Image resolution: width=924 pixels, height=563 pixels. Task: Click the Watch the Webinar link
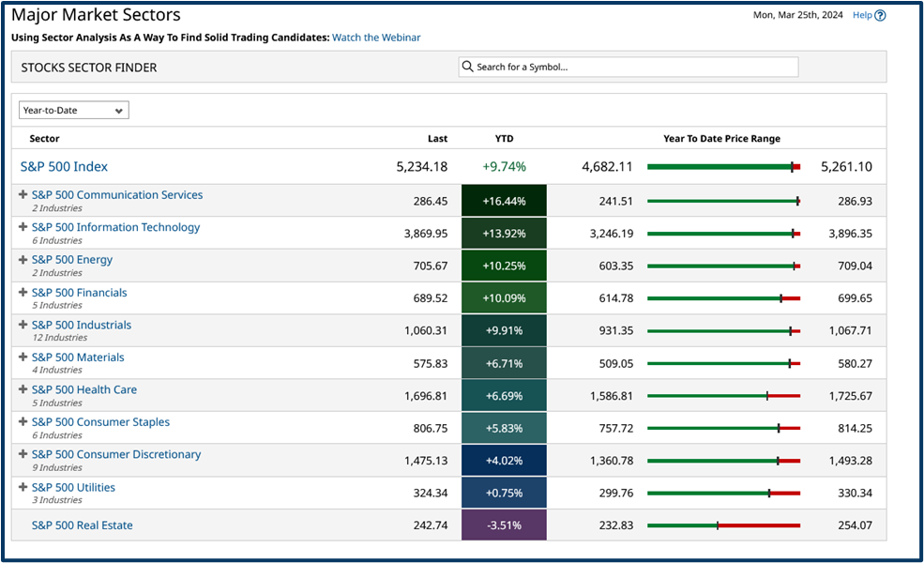coord(376,38)
